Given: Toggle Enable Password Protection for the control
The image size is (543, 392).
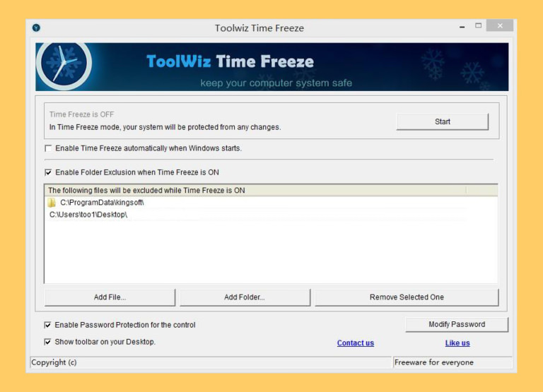Looking at the screenshot, I should pos(47,325).
